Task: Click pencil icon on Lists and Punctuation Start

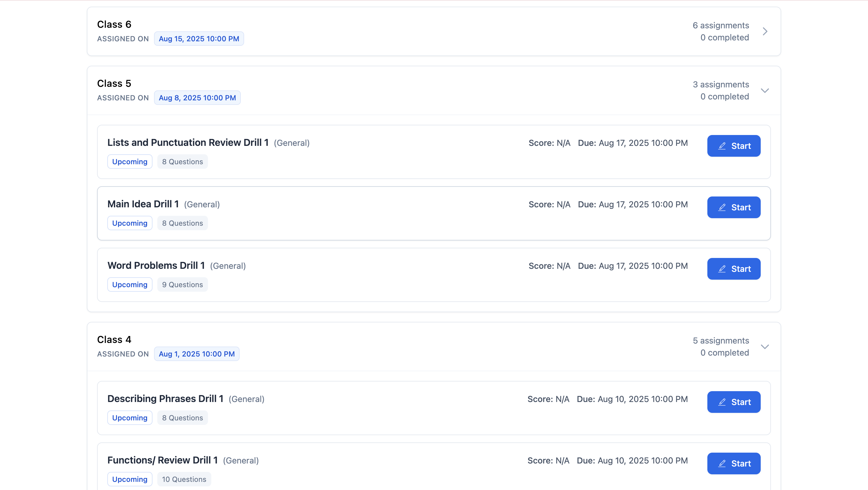Action: pos(722,146)
